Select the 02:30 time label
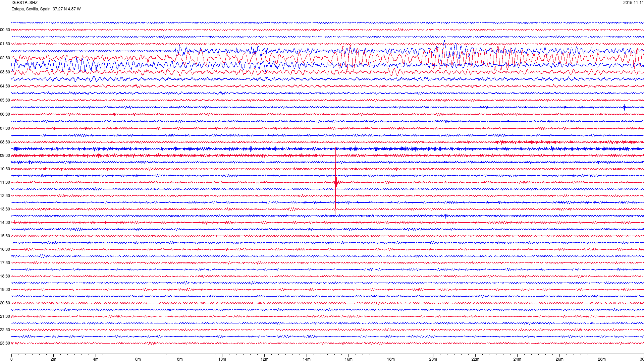Viewport: 644px width, 362px height. pyautogui.click(x=5, y=58)
